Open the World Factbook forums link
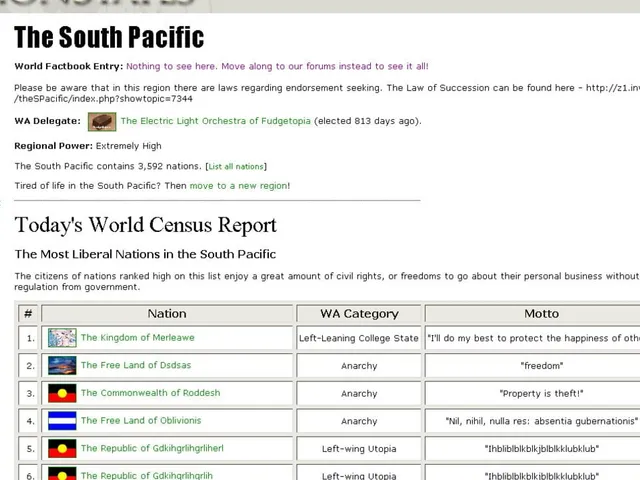This screenshot has width=640, height=480. pos(277,66)
